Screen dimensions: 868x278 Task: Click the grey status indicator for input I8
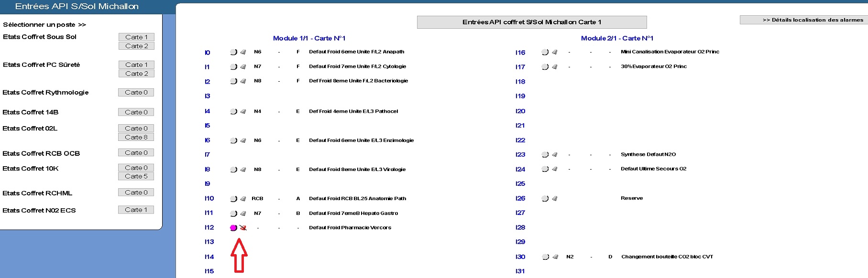(x=233, y=170)
